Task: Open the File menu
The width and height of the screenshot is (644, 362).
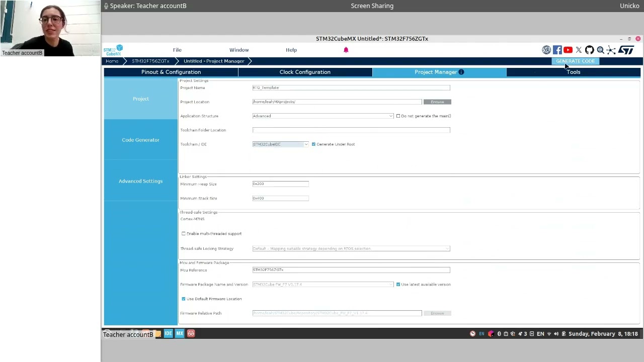Action: click(177, 50)
